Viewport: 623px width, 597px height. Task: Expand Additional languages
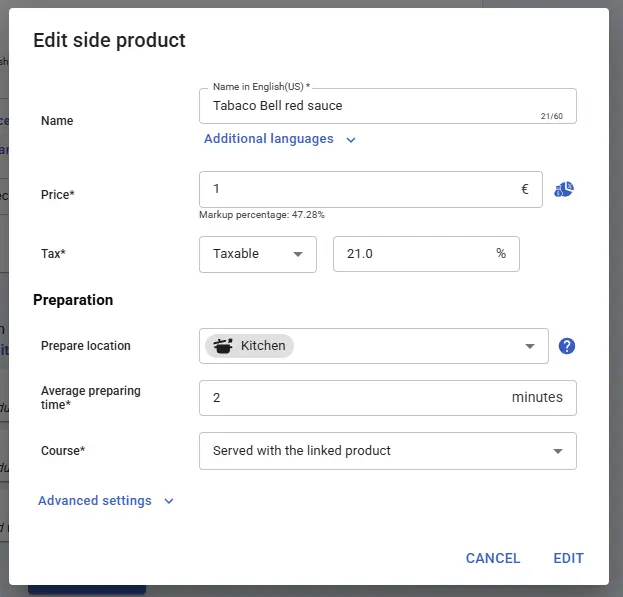coord(269,139)
